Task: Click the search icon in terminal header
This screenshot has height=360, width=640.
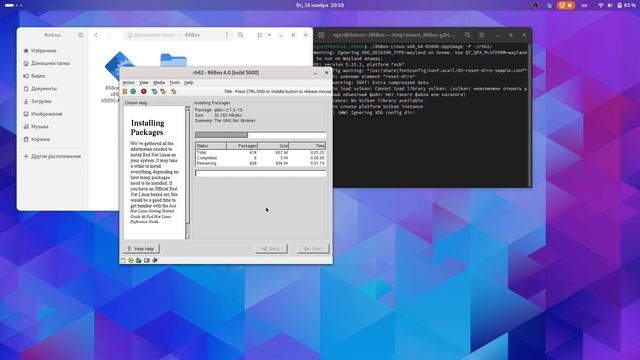Action: pos(467,35)
